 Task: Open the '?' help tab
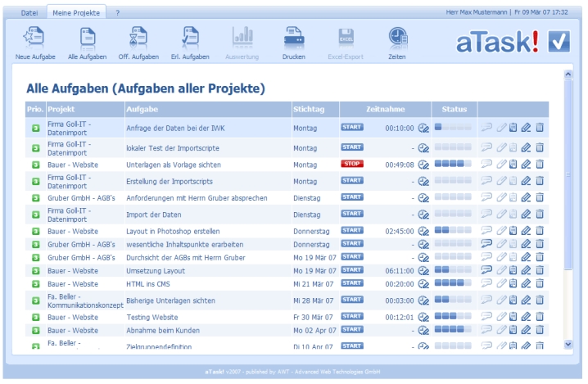click(117, 13)
